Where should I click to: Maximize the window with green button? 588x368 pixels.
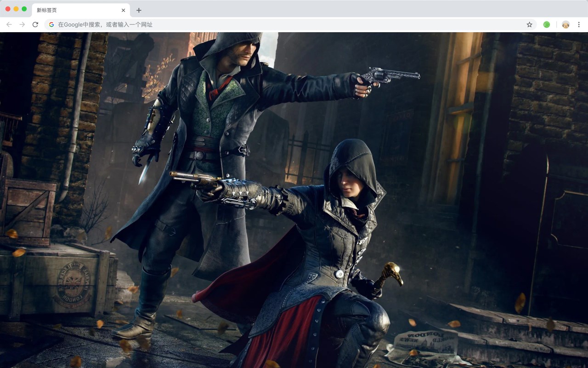24,9
